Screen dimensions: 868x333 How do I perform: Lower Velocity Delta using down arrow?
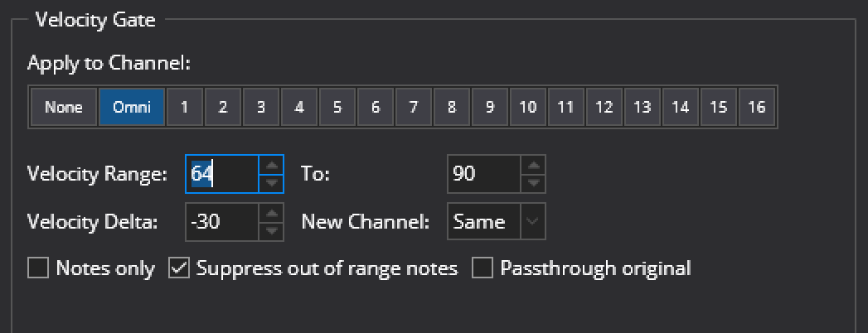(271, 230)
